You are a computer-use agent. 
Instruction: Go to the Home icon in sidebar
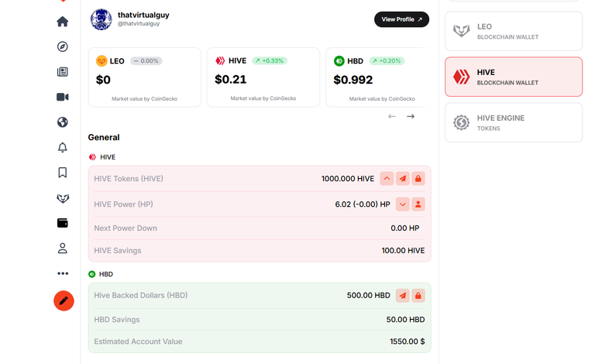(63, 22)
